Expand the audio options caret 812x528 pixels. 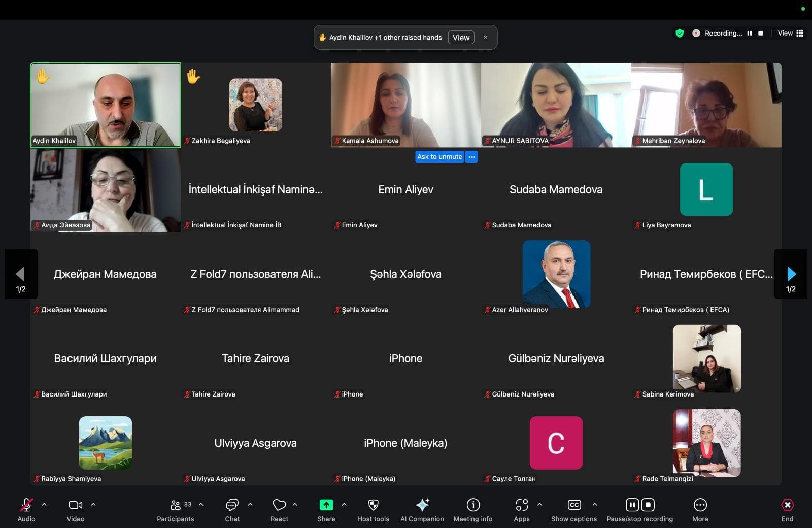tap(44, 505)
